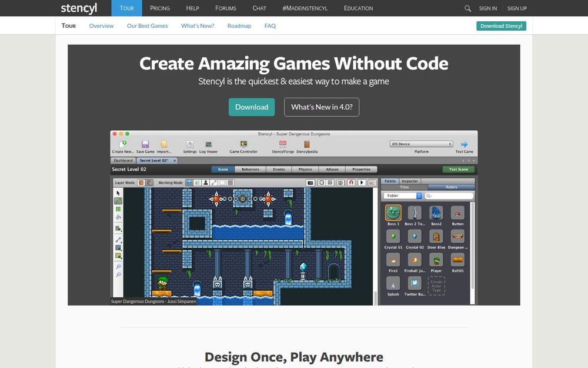Select the Fire1 actor icon

[393, 260]
